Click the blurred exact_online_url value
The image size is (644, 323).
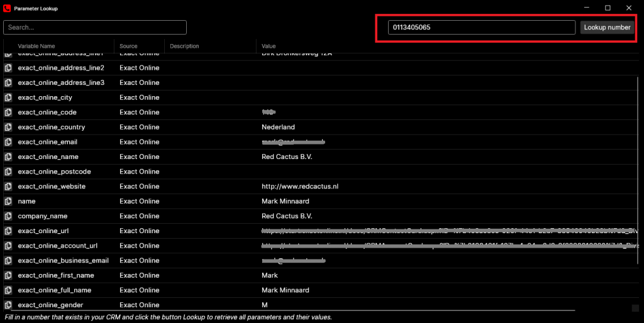point(450,231)
